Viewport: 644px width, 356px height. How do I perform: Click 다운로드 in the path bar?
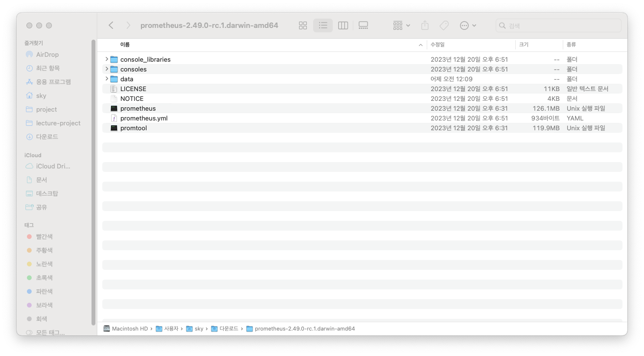225,329
